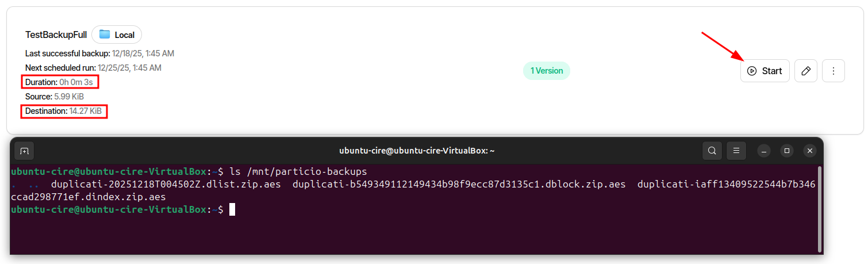Click the 1 Version badge
The width and height of the screenshot is (868, 264).
(x=546, y=71)
